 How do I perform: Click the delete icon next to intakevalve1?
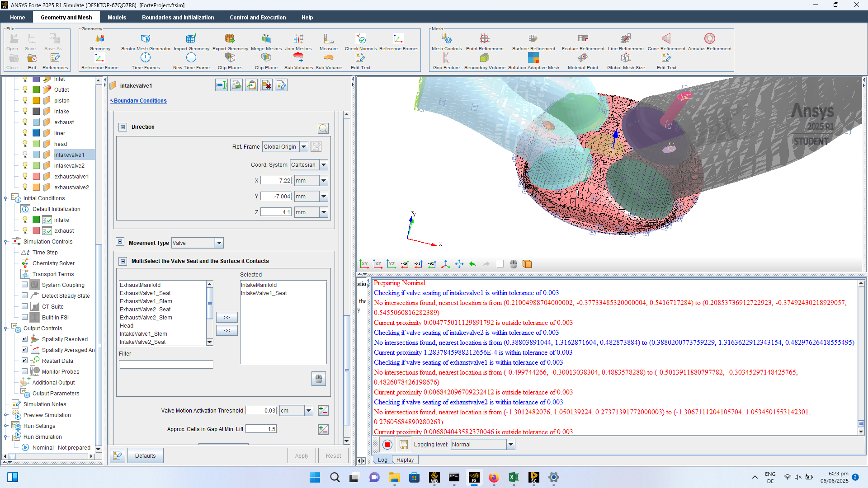[x=267, y=85]
